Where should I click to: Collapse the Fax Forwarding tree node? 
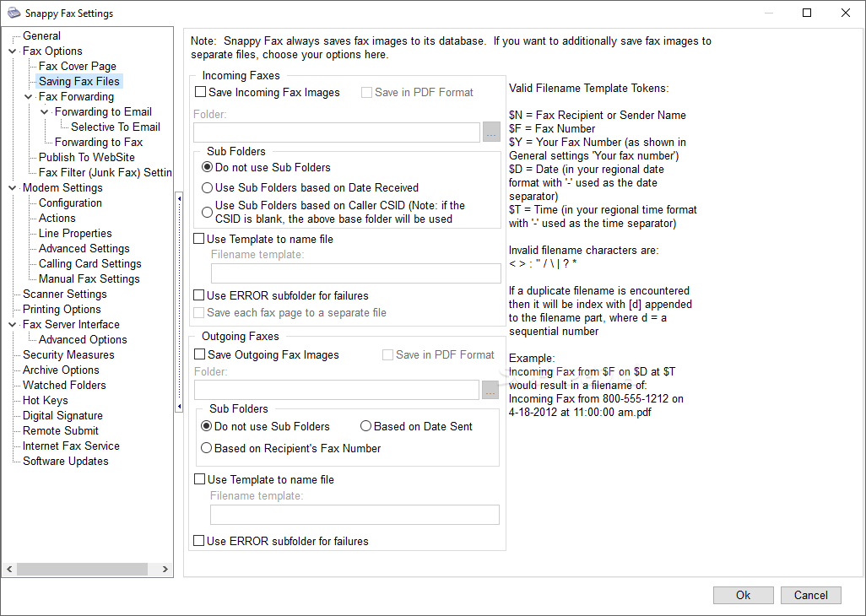point(29,96)
